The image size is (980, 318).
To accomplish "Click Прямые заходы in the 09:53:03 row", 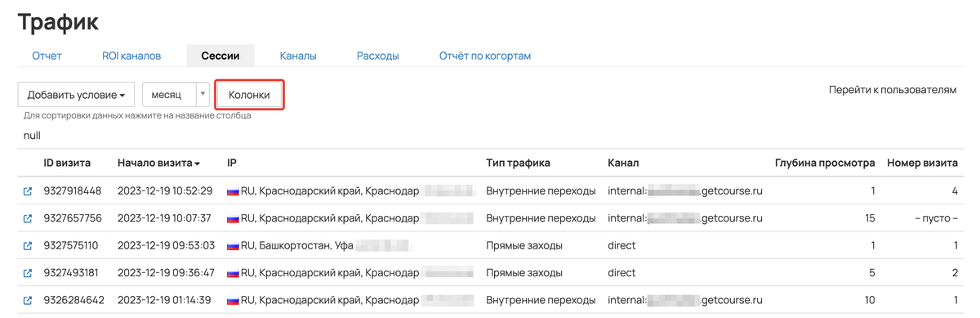I will pos(523,246).
